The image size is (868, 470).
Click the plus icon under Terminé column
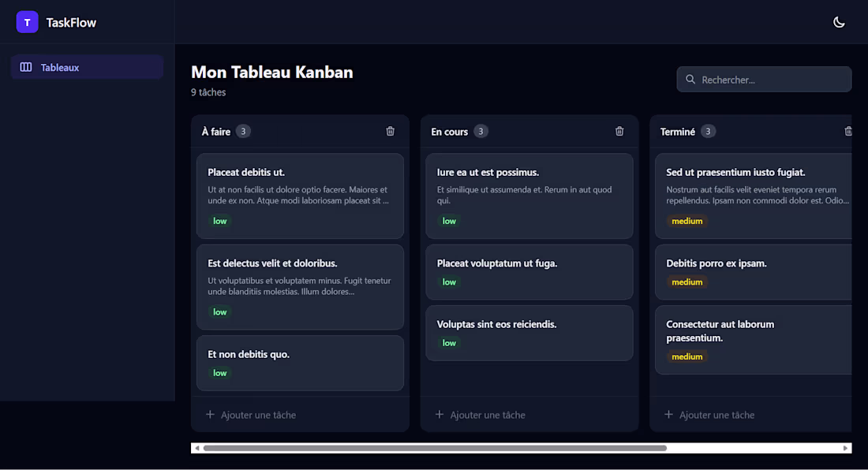668,414
